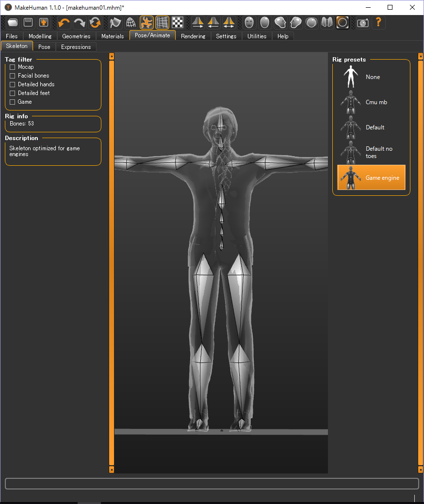Viewport: 424px width, 504px height.
Task: Enable the checkered background toggle icon
Action: (177, 22)
